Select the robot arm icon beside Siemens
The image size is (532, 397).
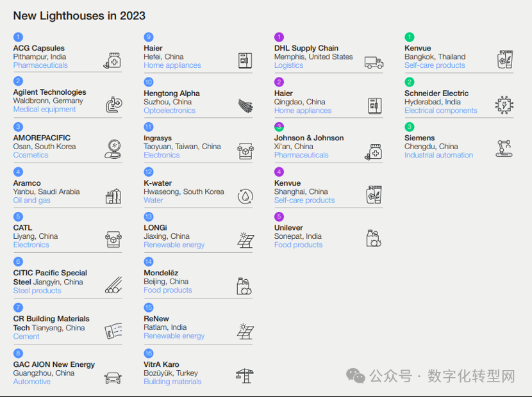(x=504, y=149)
